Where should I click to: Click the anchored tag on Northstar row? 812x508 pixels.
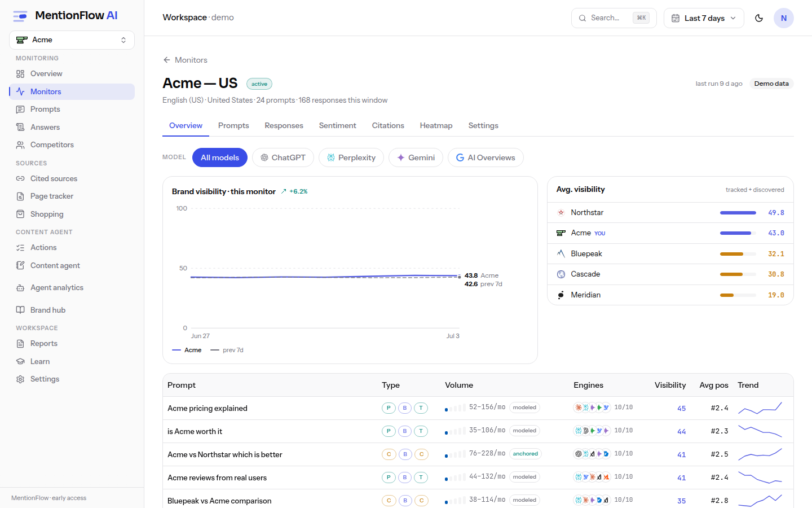click(x=525, y=454)
